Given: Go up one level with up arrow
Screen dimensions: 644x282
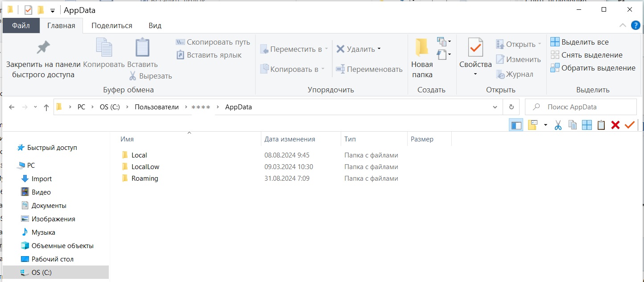Looking at the screenshot, I should pos(46,107).
